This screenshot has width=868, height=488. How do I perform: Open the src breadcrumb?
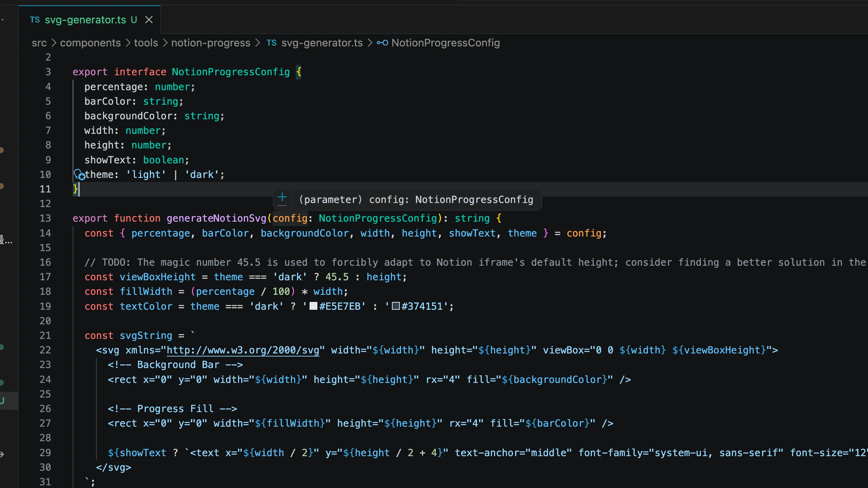(x=39, y=43)
